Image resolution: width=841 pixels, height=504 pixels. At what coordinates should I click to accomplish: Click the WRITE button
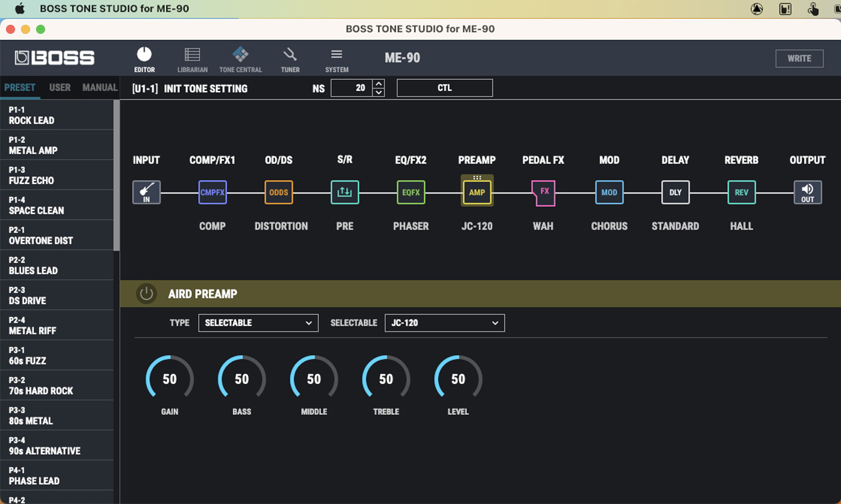click(799, 58)
